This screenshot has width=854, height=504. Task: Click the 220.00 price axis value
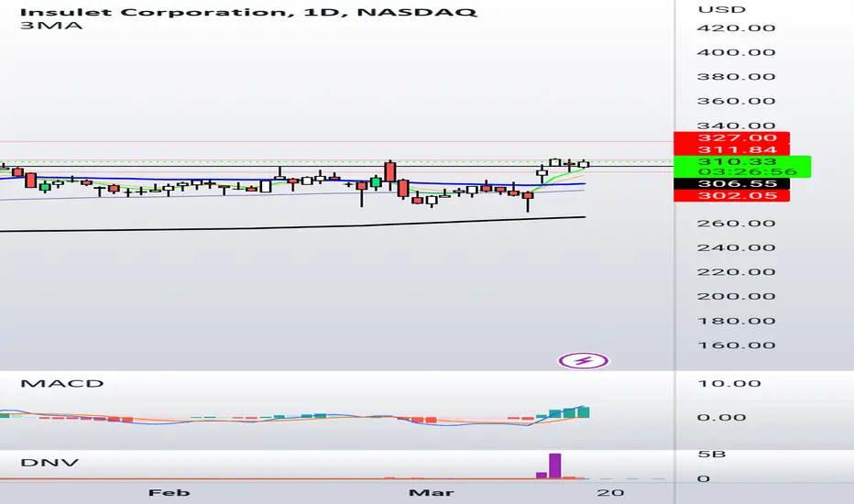tap(736, 272)
